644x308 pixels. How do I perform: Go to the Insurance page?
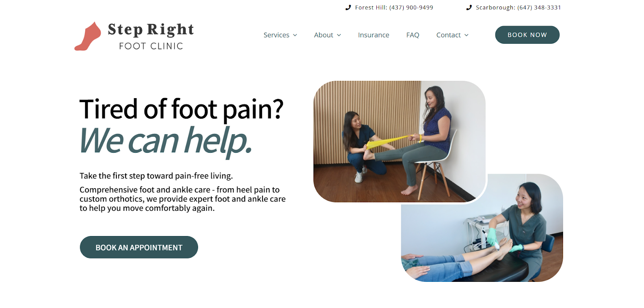pos(374,35)
